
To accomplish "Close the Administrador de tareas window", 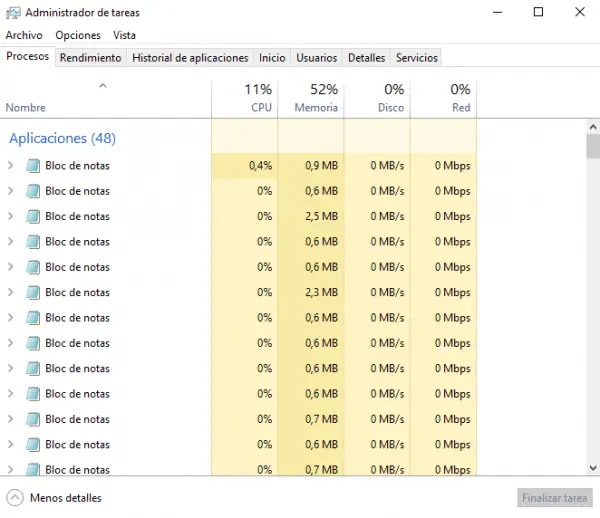I will (580, 12).
